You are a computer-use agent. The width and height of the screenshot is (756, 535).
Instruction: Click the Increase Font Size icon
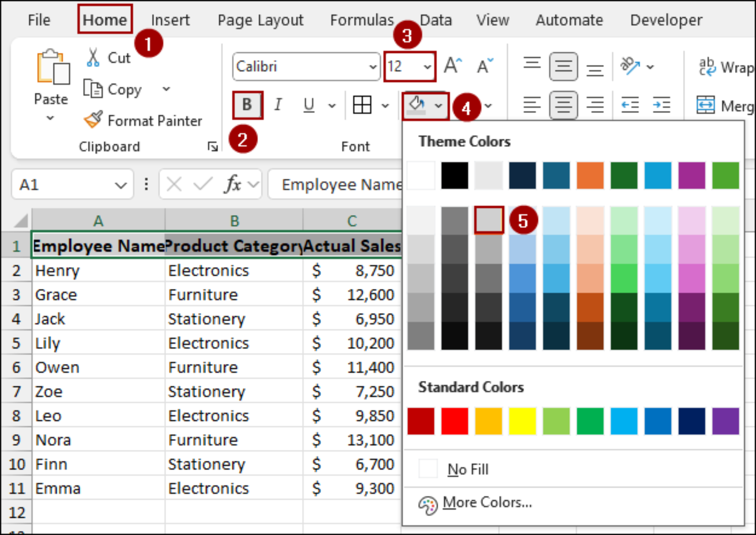[452, 66]
